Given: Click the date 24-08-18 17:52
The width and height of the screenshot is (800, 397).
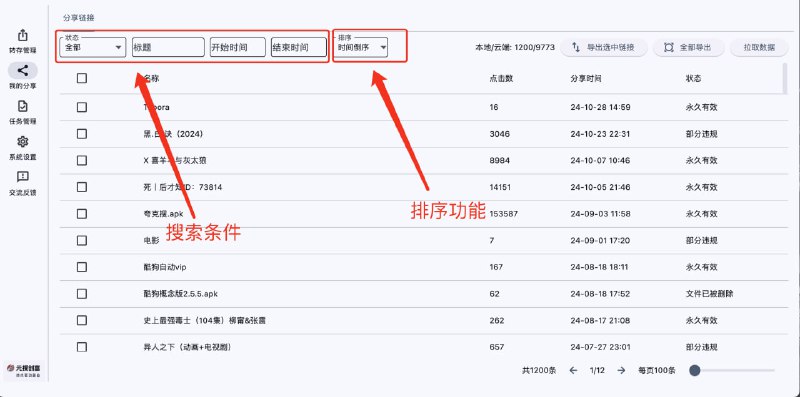Looking at the screenshot, I should tap(601, 293).
